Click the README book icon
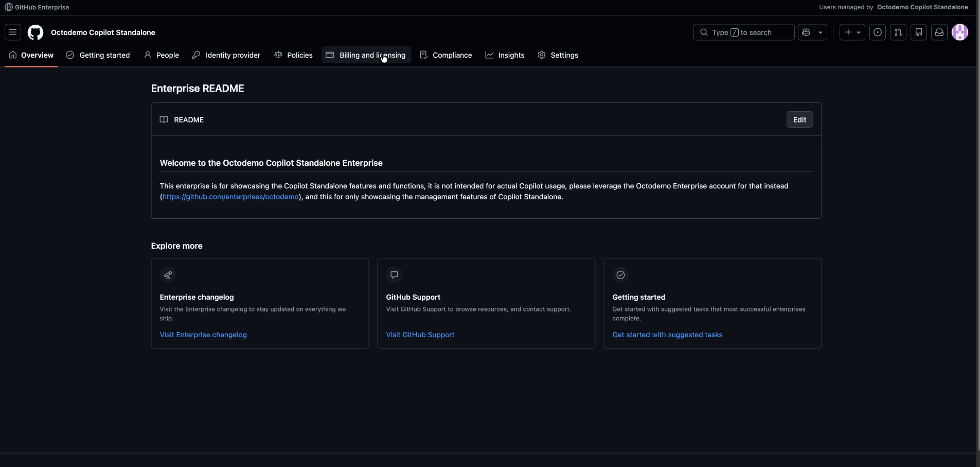 point(164,119)
